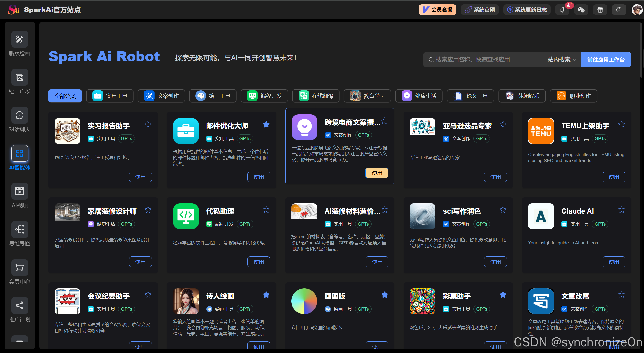Viewport: 644px width, 353px height.
Task: Expand the 站内搜索 dropdown
Action: coord(562,60)
